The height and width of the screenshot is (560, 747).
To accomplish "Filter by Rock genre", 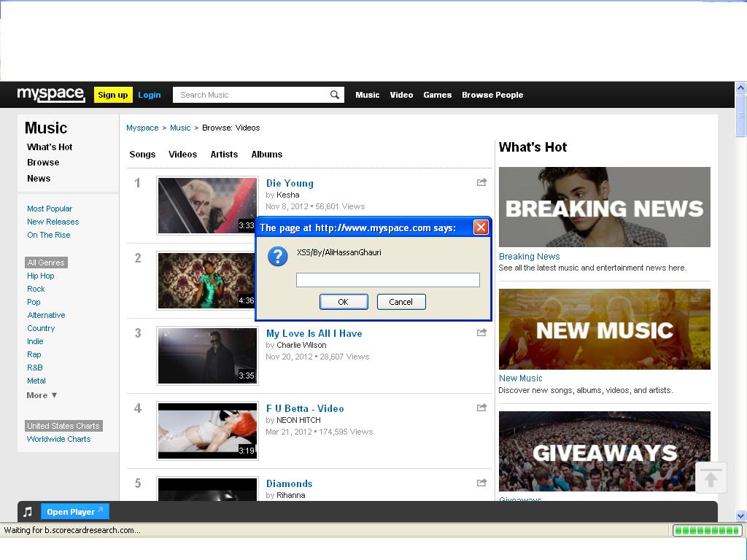I will tap(36, 289).
